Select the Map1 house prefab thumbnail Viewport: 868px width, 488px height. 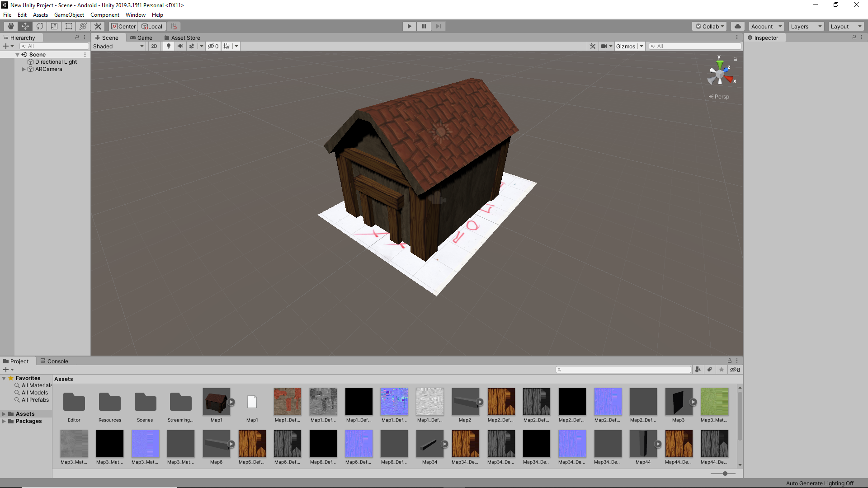tap(216, 402)
